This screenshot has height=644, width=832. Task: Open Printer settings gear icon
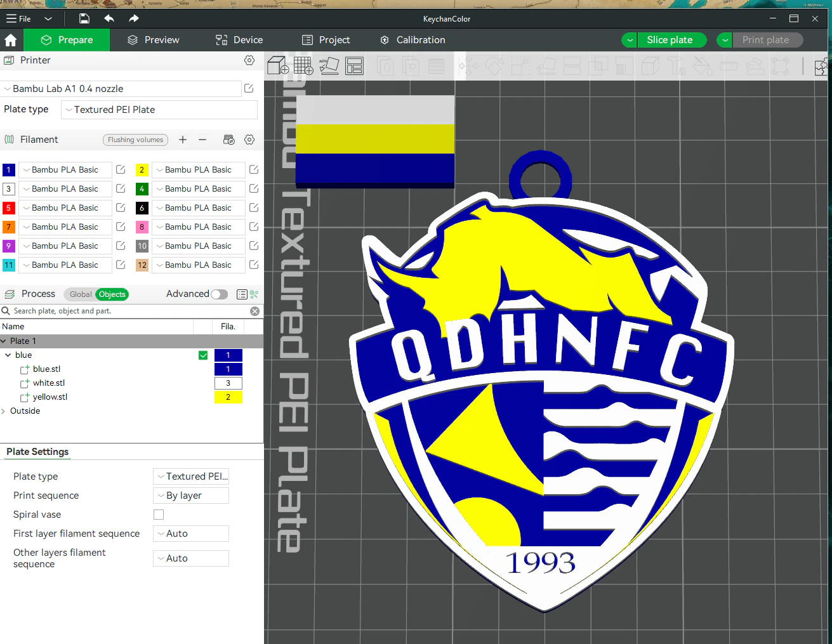pyautogui.click(x=249, y=60)
